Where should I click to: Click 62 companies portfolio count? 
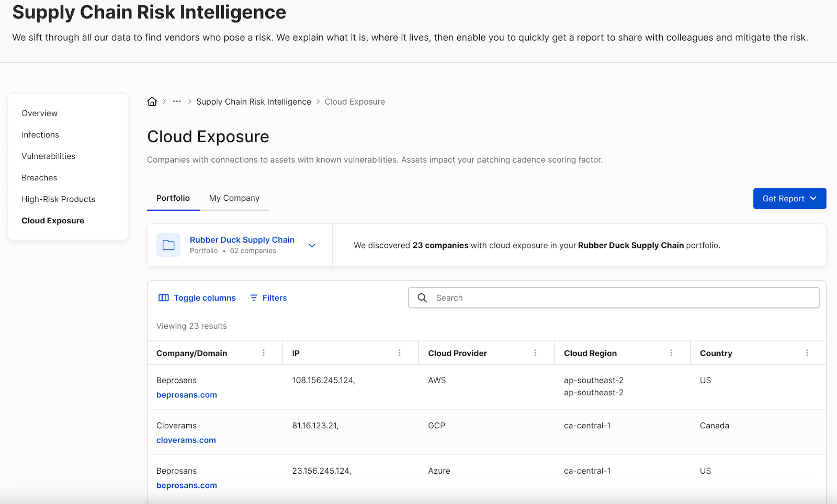click(253, 251)
